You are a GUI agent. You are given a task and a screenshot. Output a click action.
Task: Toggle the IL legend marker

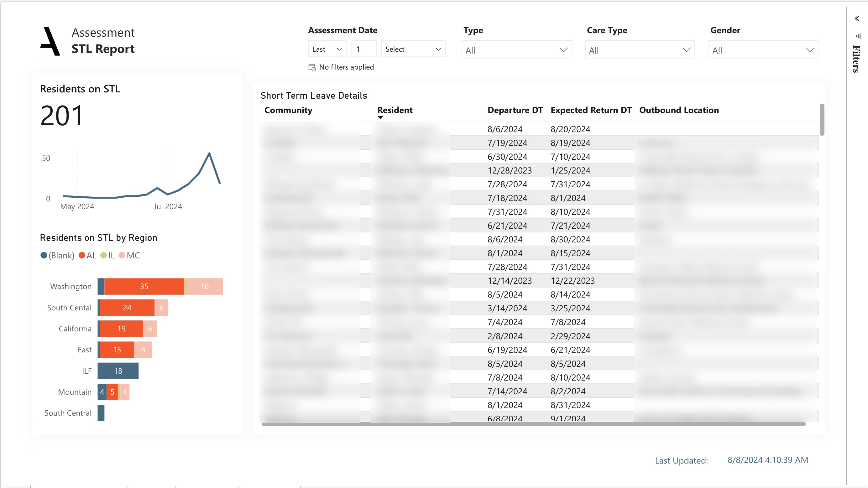(103, 255)
